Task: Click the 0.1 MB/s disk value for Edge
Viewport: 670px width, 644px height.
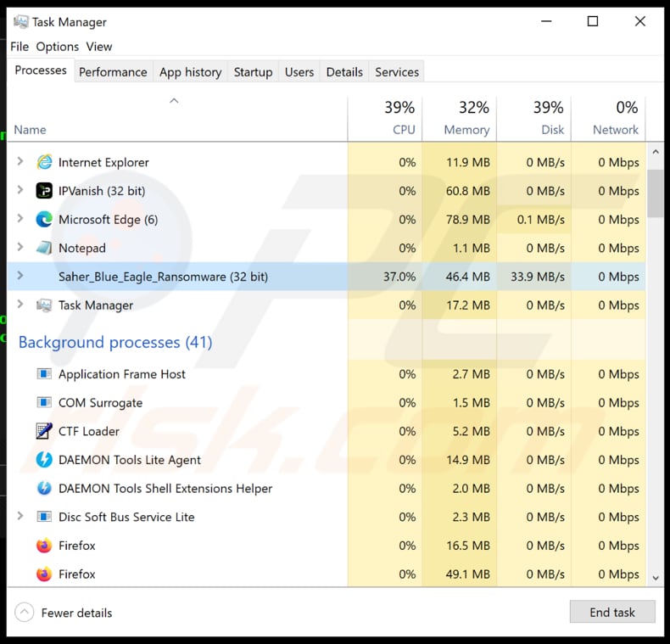Action: tap(540, 220)
